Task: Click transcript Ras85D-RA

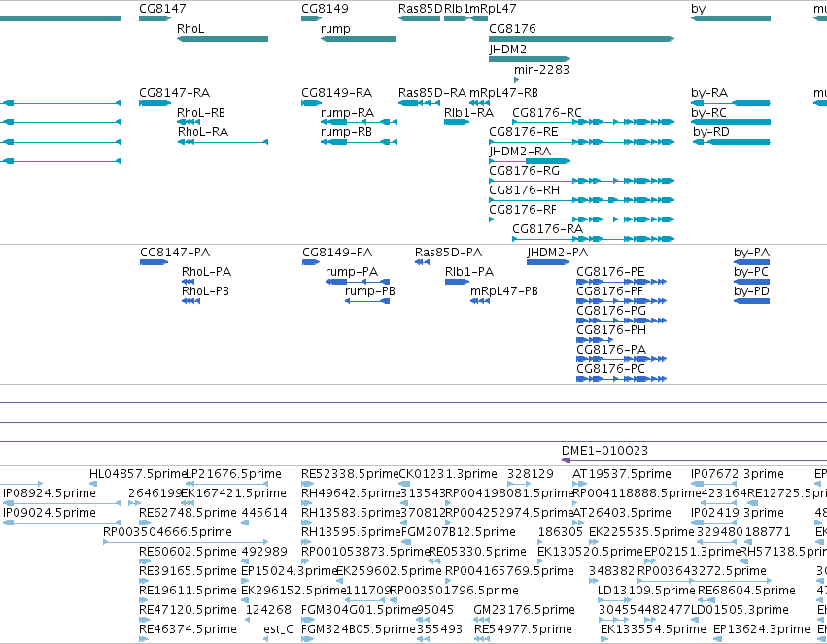Action: click(432, 93)
